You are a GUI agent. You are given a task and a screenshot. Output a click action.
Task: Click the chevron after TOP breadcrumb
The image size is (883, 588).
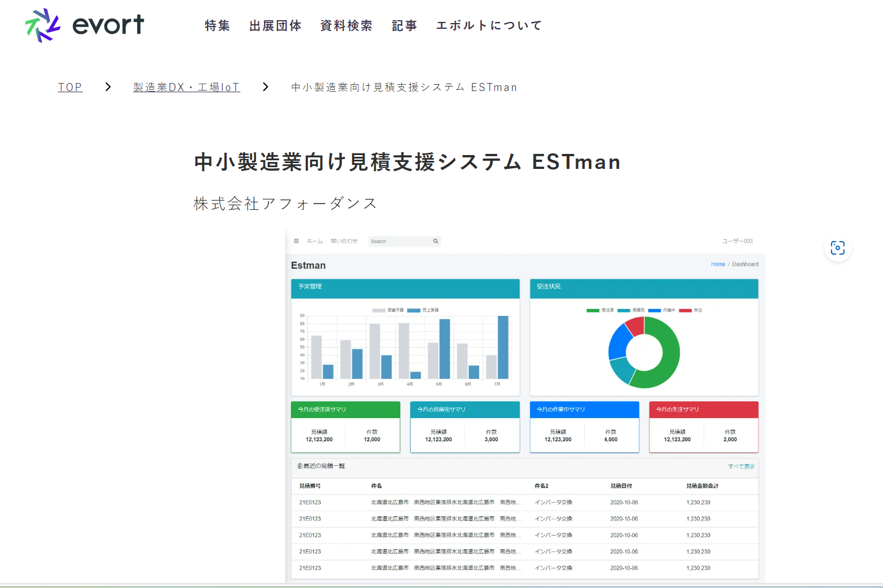click(x=108, y=87)
